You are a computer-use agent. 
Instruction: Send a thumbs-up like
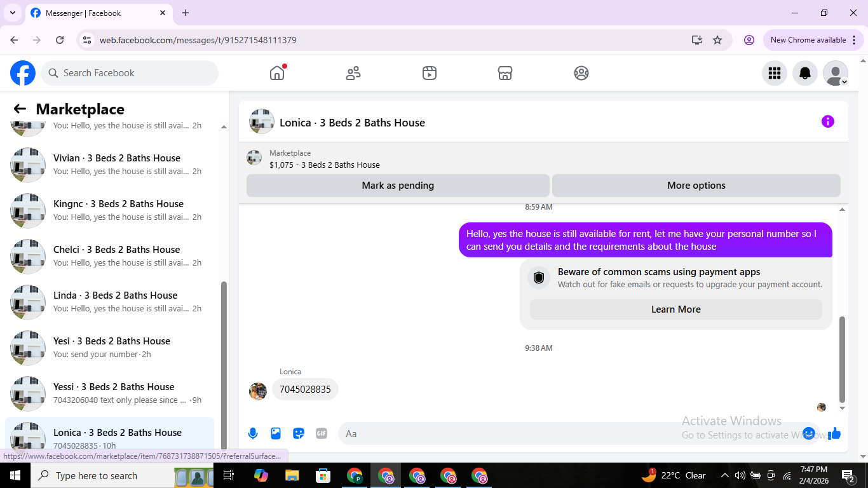(834, 433)
